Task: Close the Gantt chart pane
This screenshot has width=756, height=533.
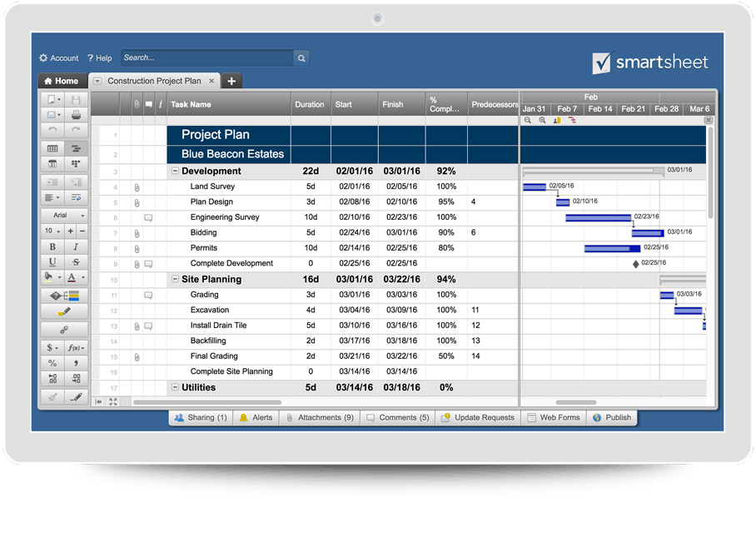Action: click(709, 120)
